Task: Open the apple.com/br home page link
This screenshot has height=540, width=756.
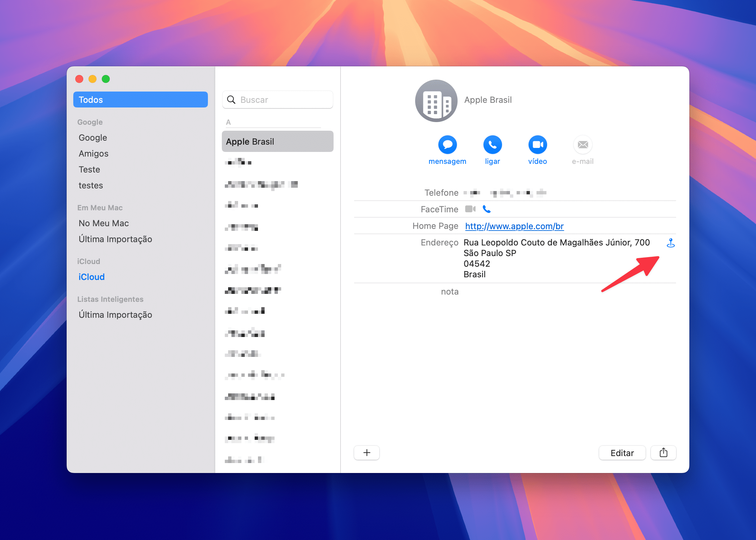Action: click(514, 226)
